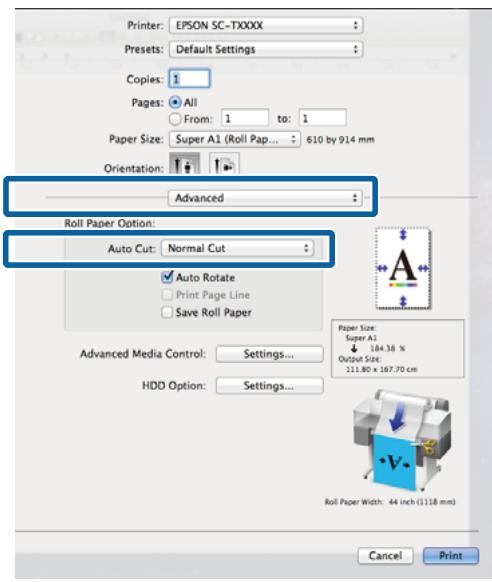Open the Advanced panel selector dropdown
The height and width of the screenshot is (582, 492).
click(x=265, y=198)
